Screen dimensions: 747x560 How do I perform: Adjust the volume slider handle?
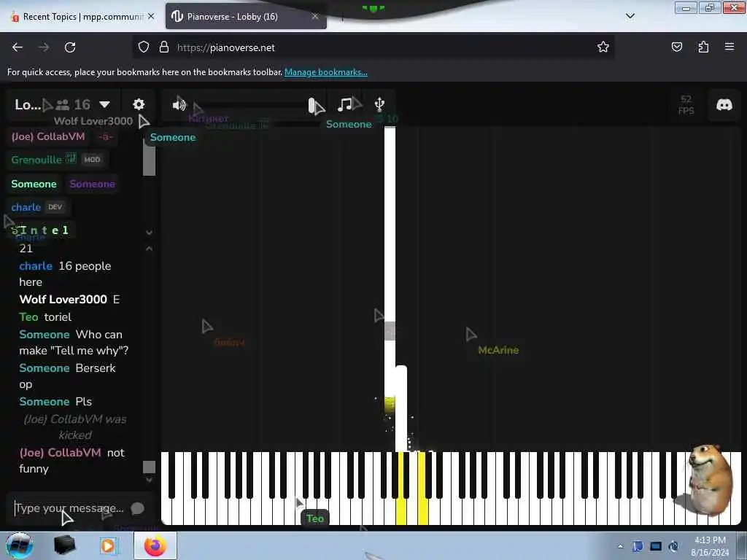tap(311, 105)
